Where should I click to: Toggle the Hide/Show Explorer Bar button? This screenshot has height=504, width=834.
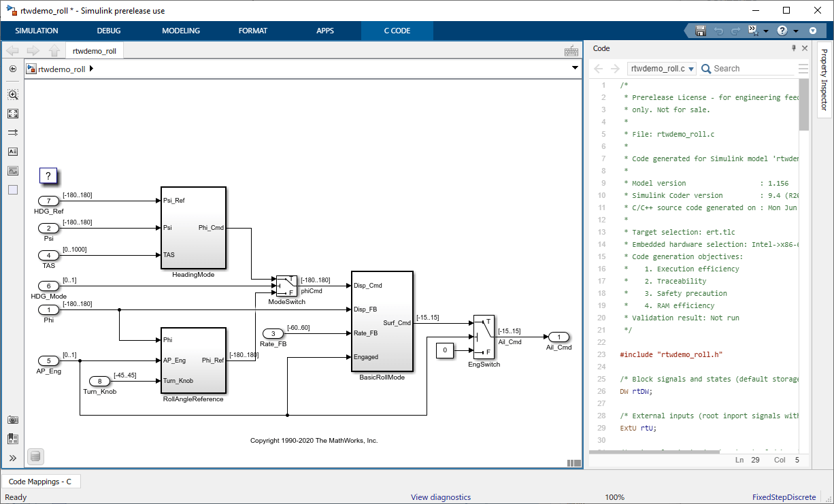[x=13, y=69]
